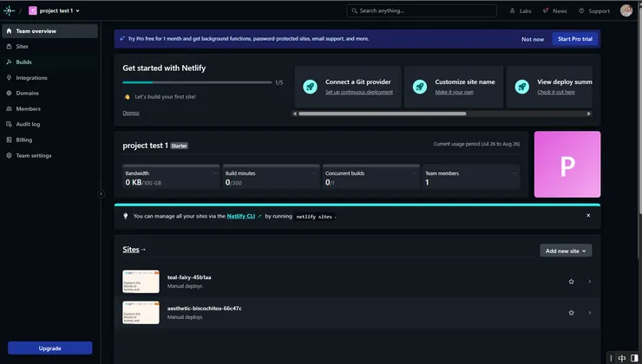
Task: Open Make it your own link
Action: (x=454, y=92)
